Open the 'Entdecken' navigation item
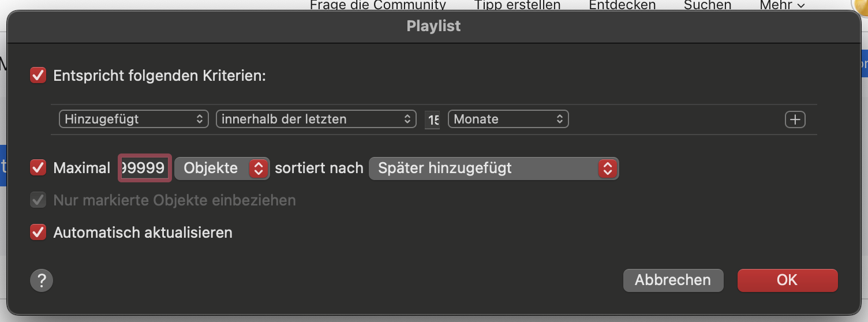Viewport: 868px width, 322px height. click(x=622, y=5)
